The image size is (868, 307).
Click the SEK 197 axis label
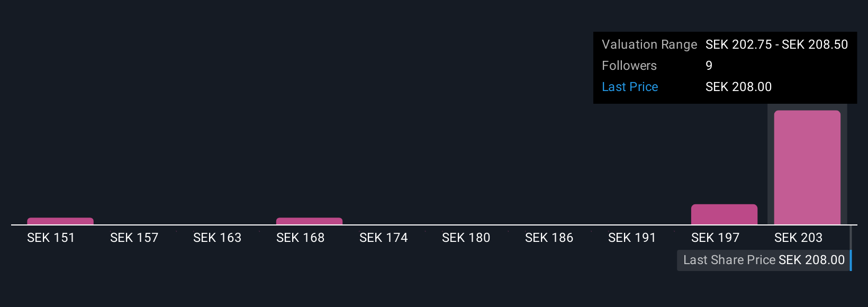click(715, 238)
